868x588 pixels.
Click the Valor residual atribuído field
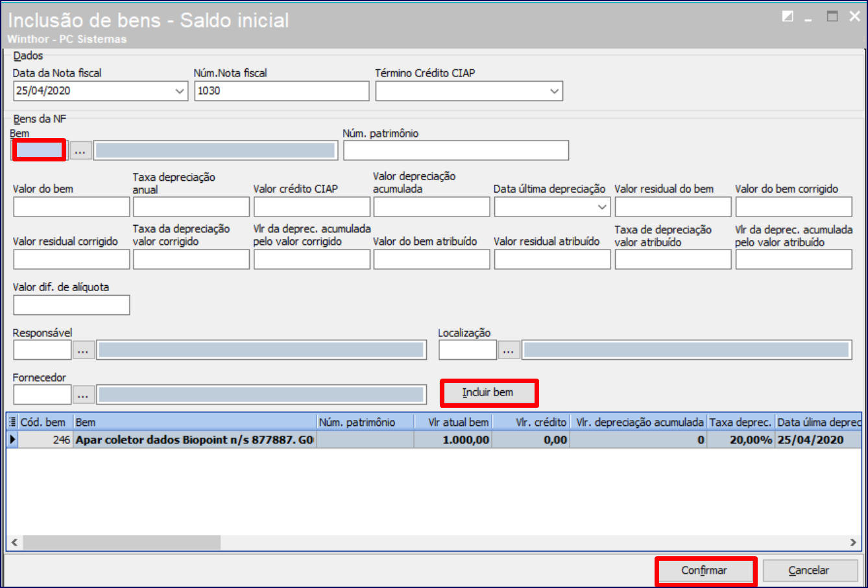553,259
